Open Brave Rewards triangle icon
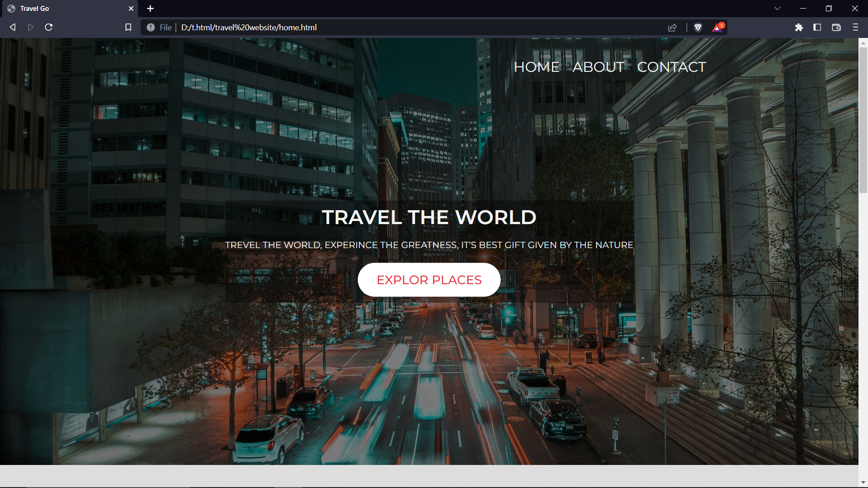Image resolution: width=868 pixels, height=488 pixels. tap(718, 28)
